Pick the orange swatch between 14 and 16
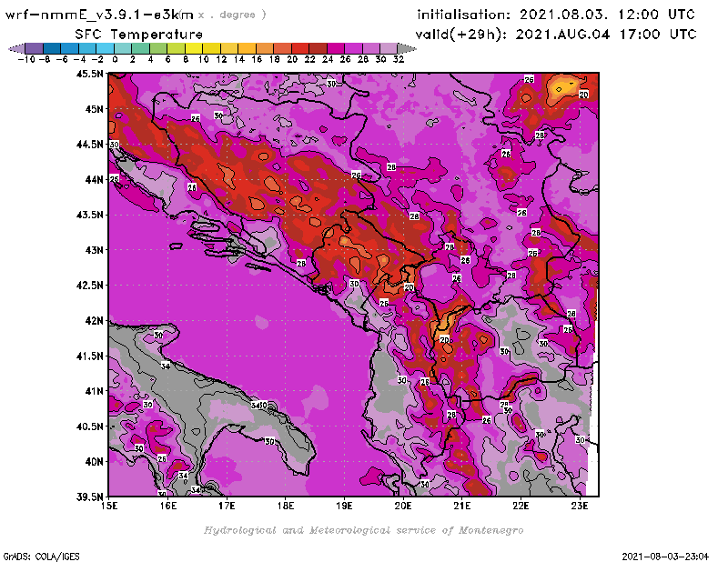The height and width of the screenshot is (562, 728). (x=247, y=48)
